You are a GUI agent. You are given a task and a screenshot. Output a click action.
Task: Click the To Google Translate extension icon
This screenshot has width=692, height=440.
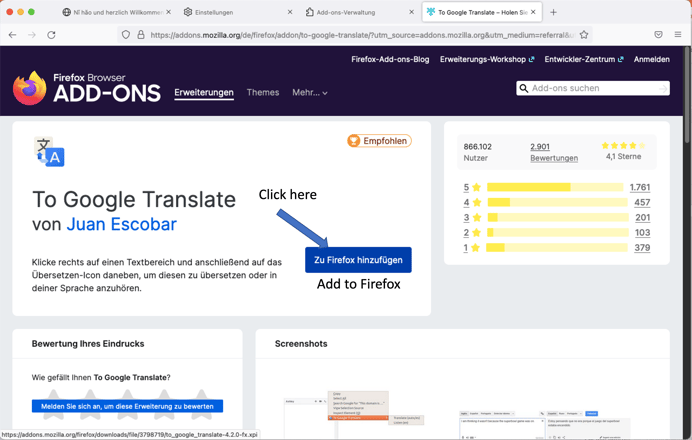[x=49, y=152]
